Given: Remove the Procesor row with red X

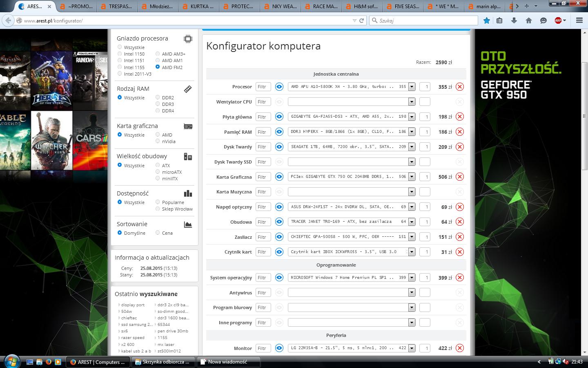Looking at the screenshot, I should (460, 87).
